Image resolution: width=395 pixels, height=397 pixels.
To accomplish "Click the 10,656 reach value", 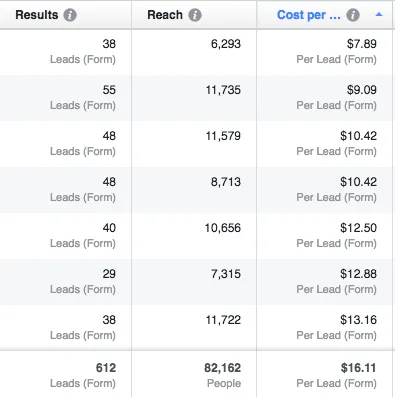I will (223, 228).
